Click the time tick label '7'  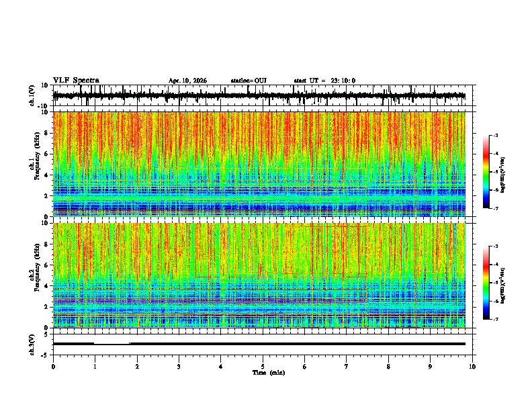pos(347,367)
